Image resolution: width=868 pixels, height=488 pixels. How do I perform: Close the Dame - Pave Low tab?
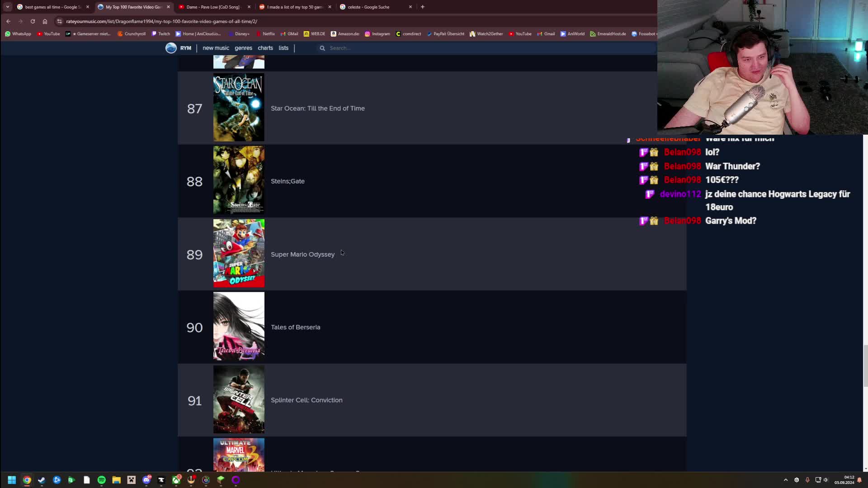(249, 7)
